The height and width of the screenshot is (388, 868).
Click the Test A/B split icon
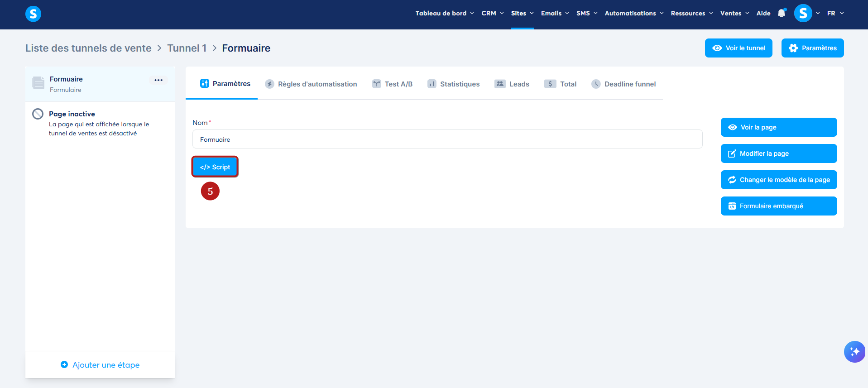click(x=376, y=84)
